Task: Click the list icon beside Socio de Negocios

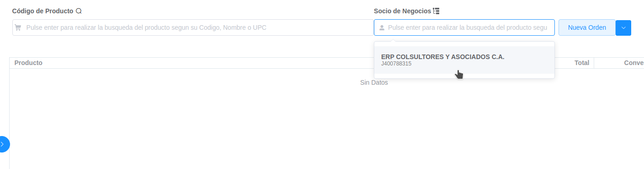Action: pyautogui.click(x=436, y=11)
